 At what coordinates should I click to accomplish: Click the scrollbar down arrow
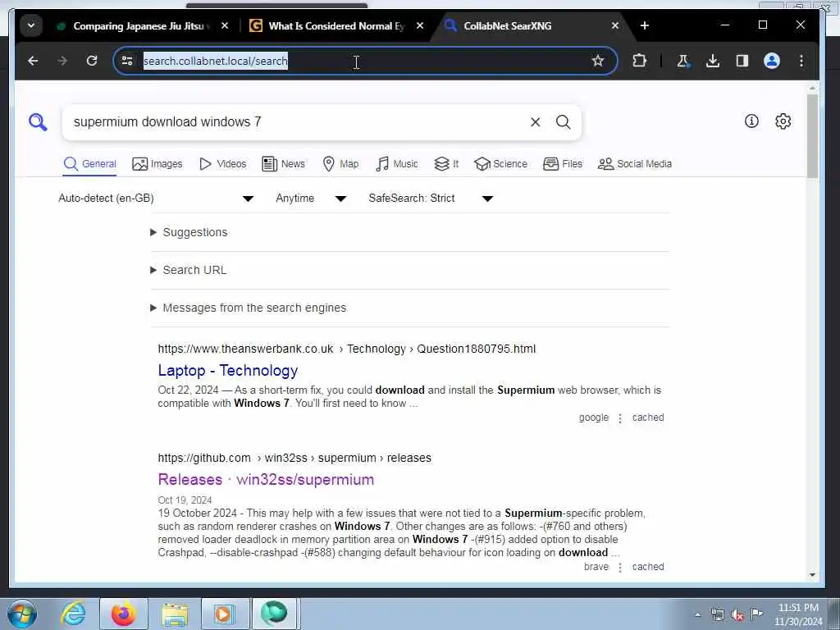[x=812, y=575]
